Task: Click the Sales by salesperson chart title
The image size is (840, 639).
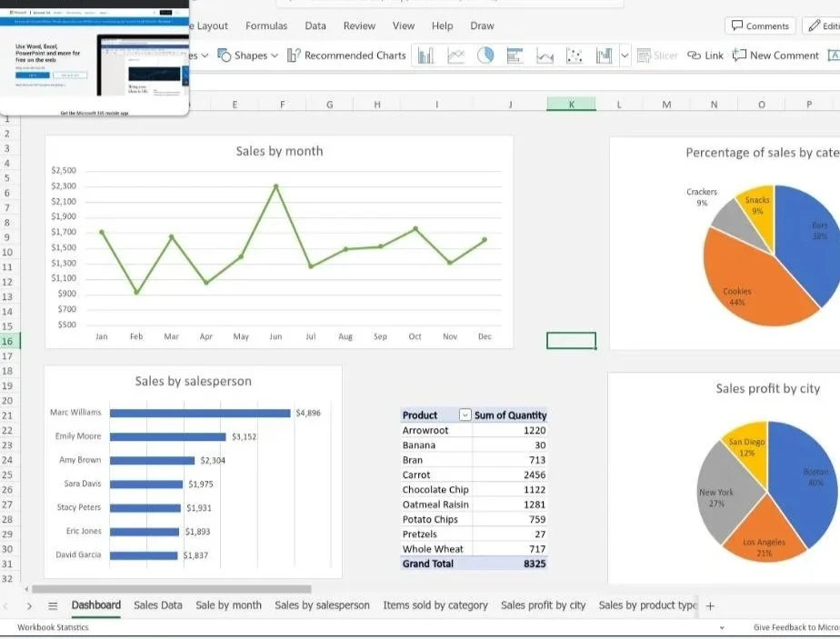Action: coord(193,381)
